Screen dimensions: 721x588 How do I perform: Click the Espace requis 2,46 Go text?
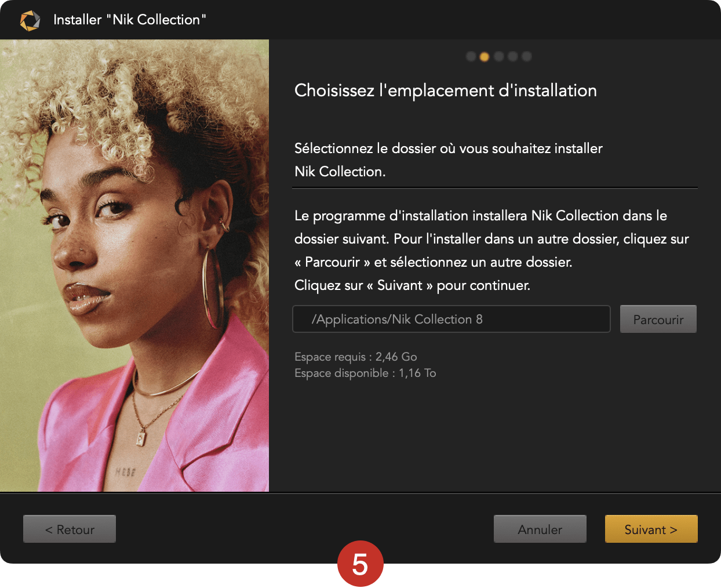point(356,357)
